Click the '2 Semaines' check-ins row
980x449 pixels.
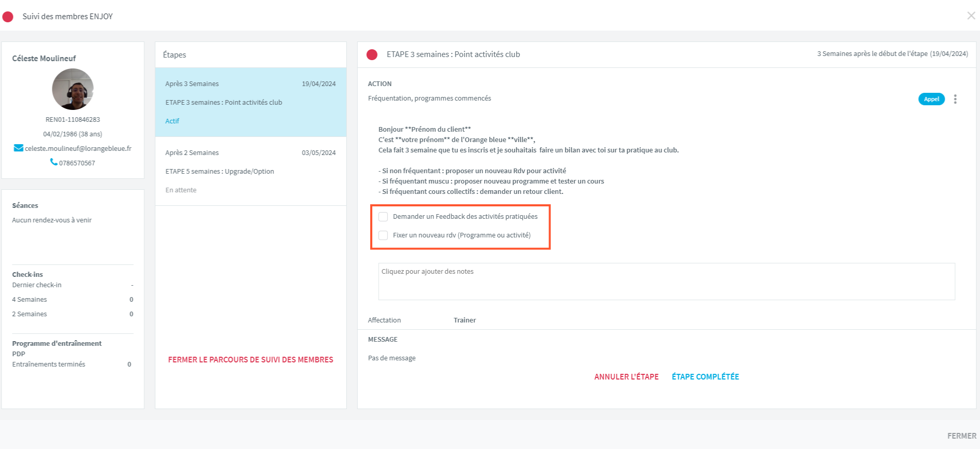73,314
